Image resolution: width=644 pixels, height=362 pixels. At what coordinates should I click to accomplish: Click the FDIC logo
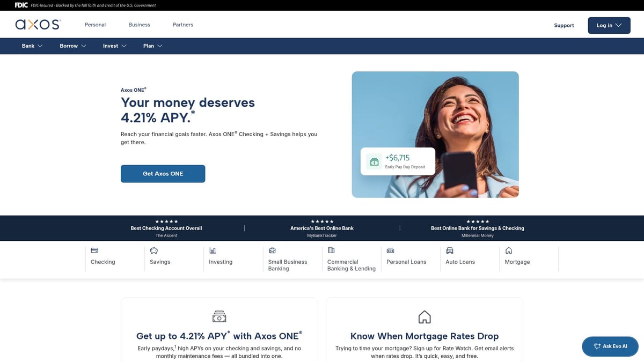[20, 5]
